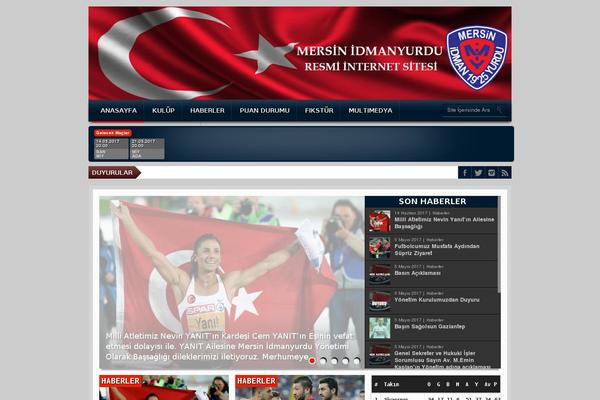
Task: Open the Facebook social icon
Action: pyautogui.click(x=465, y=173)
